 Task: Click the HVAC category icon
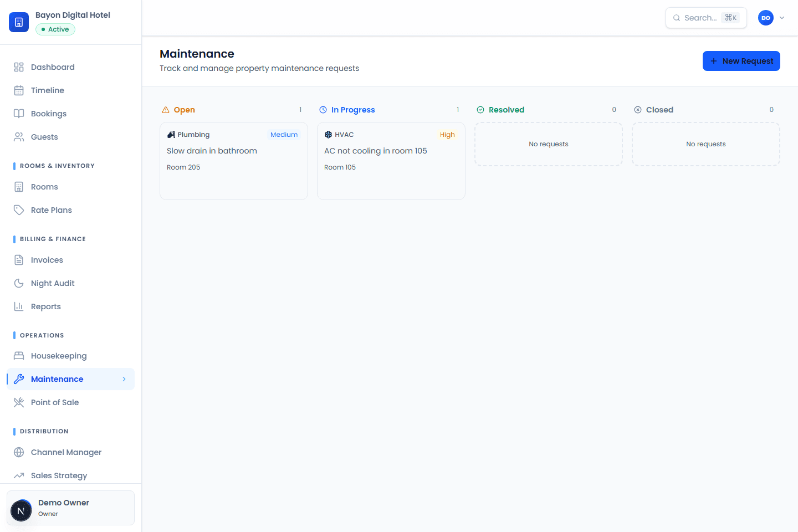tap(328, 135)
